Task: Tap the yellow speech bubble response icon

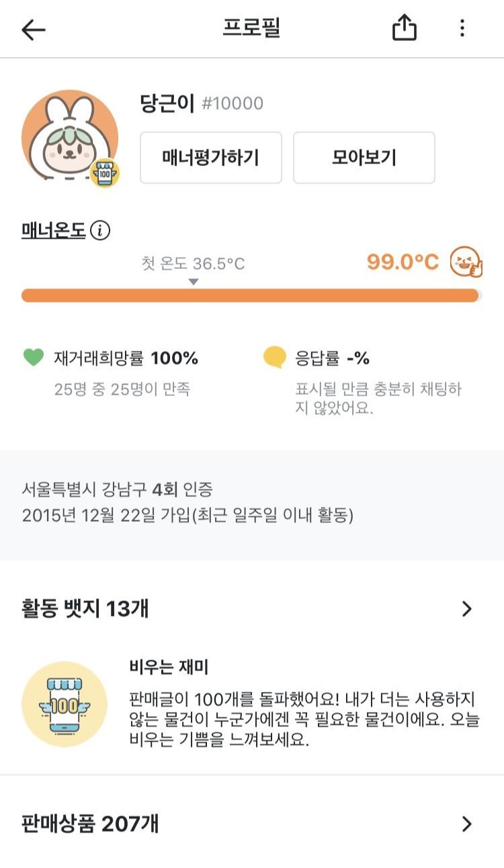Action: coord(274,358)
